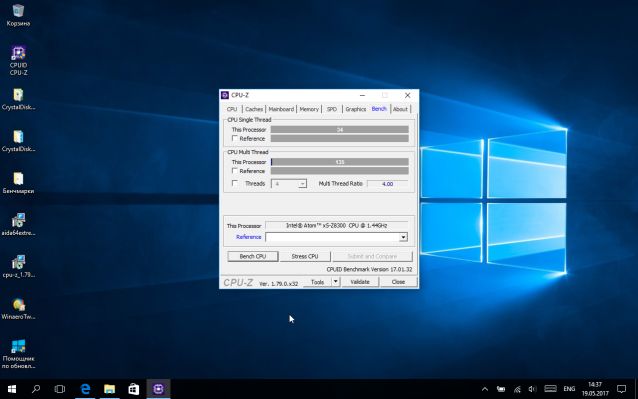The image size is (638, 399).
Task: Expand the Tools button dropdown arrow
Action: [x=336, y=281]
